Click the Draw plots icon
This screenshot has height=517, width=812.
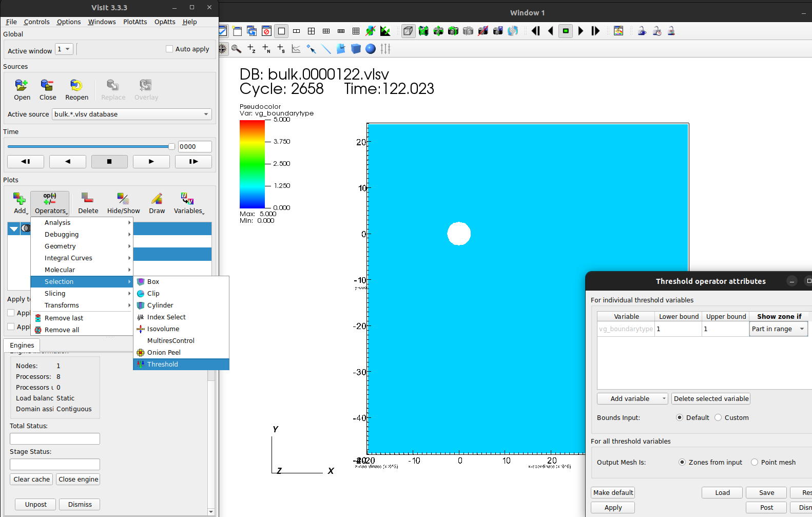[157, 199]
